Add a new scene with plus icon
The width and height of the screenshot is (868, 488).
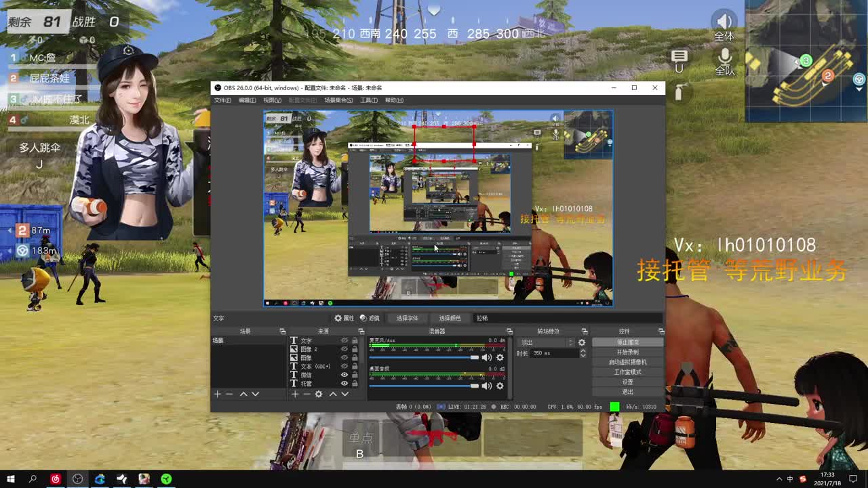coord(218,394)
